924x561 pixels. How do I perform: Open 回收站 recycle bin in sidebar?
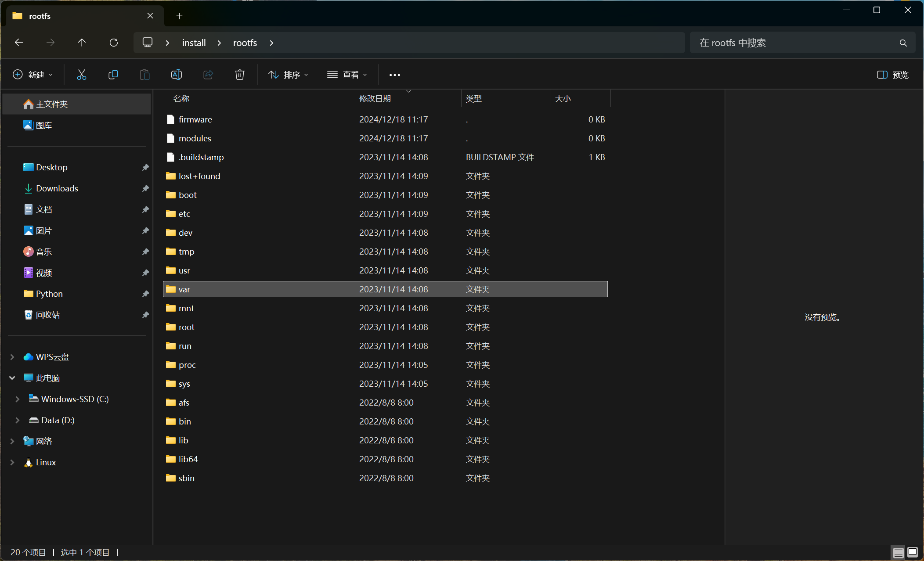pyautogui.click(x=77, y=315)
